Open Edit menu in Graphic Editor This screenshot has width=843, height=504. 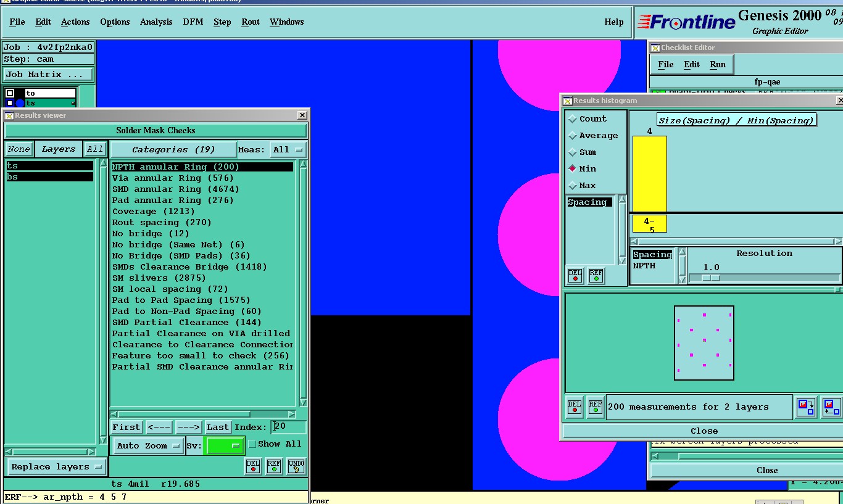(43, 22)
